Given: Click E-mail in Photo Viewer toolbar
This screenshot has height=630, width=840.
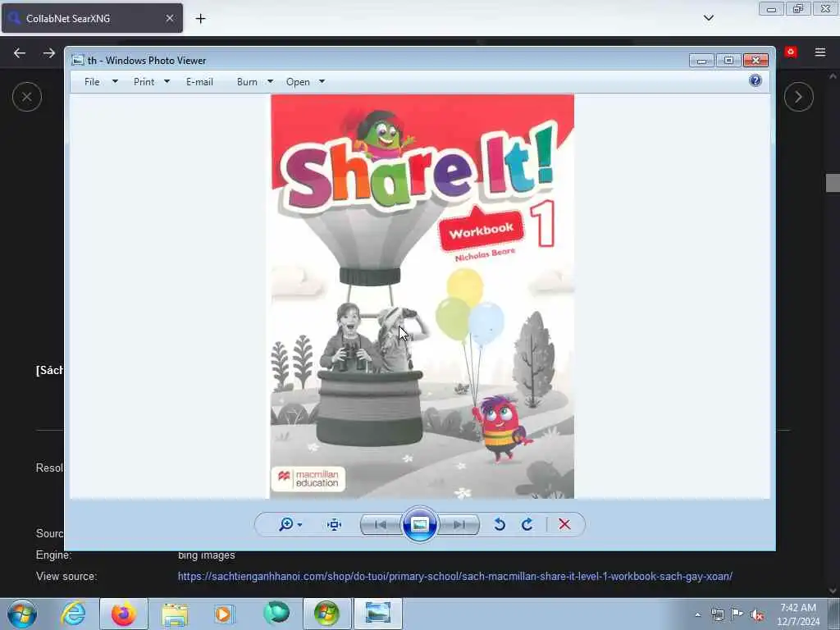Looking at the screenshot, I should (x=200, y=82).
